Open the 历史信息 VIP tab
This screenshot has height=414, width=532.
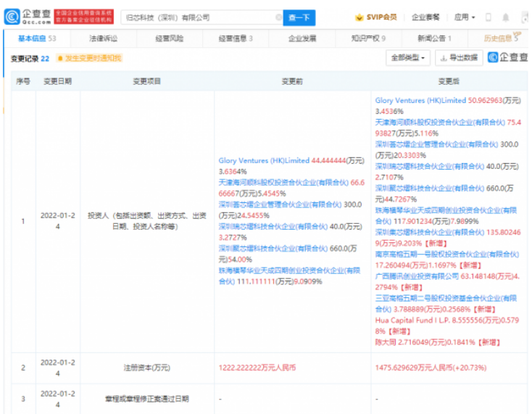pyautogui.click(x=501, y=38)
